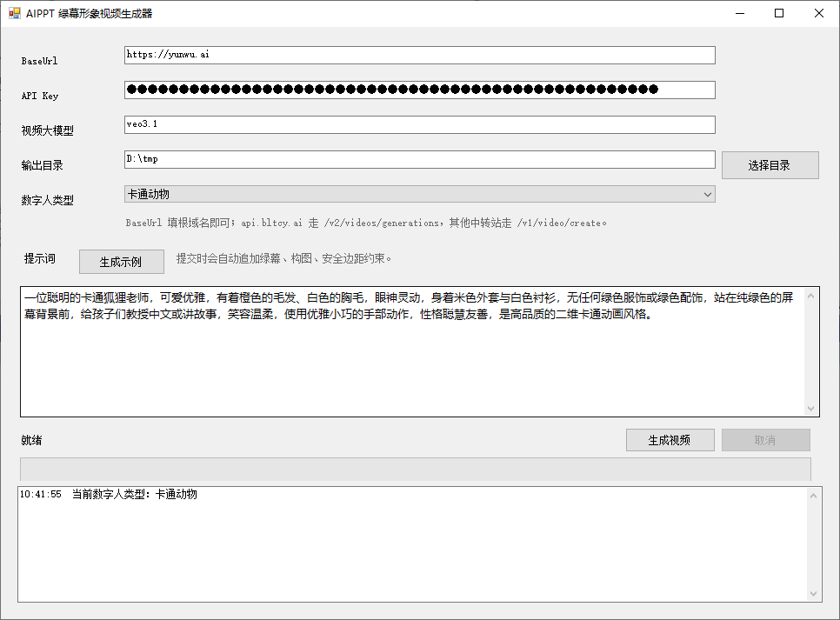Viewport: 840px width, 620px height.
Task: Click the disabled 取消 button
Action: point(765,440)
